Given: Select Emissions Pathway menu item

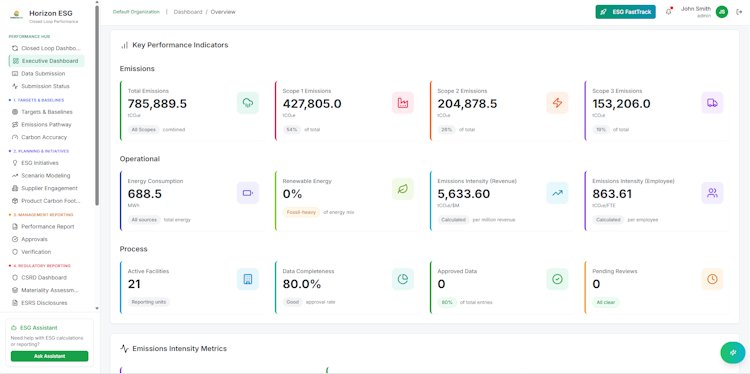Looking at the screenshot, I should pyautogui.click(x=46, y=124).
